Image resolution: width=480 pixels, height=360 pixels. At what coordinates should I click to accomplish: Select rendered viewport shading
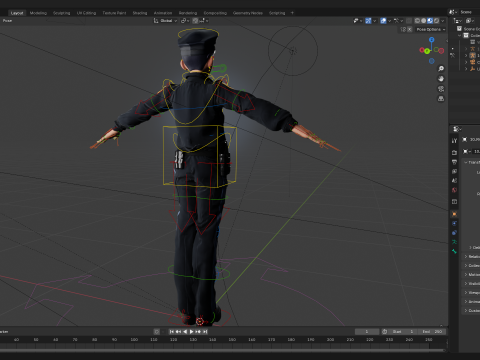point(436,21)
